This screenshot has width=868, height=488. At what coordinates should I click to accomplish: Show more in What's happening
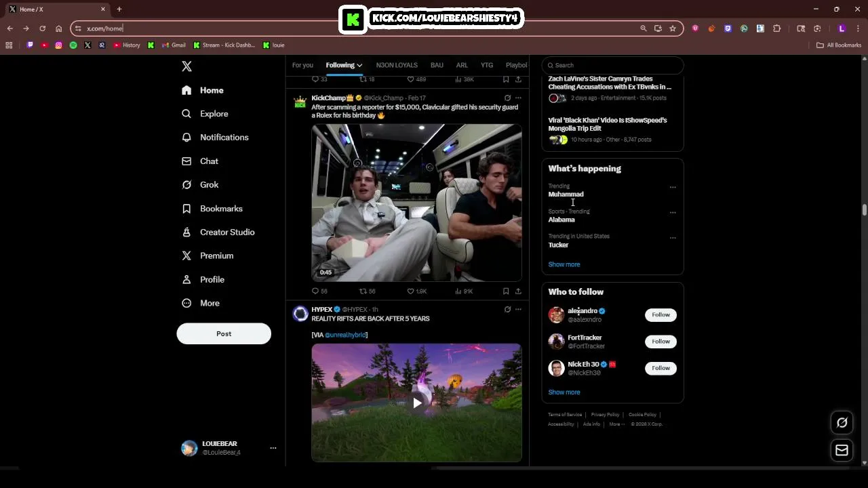coord(564,264)
